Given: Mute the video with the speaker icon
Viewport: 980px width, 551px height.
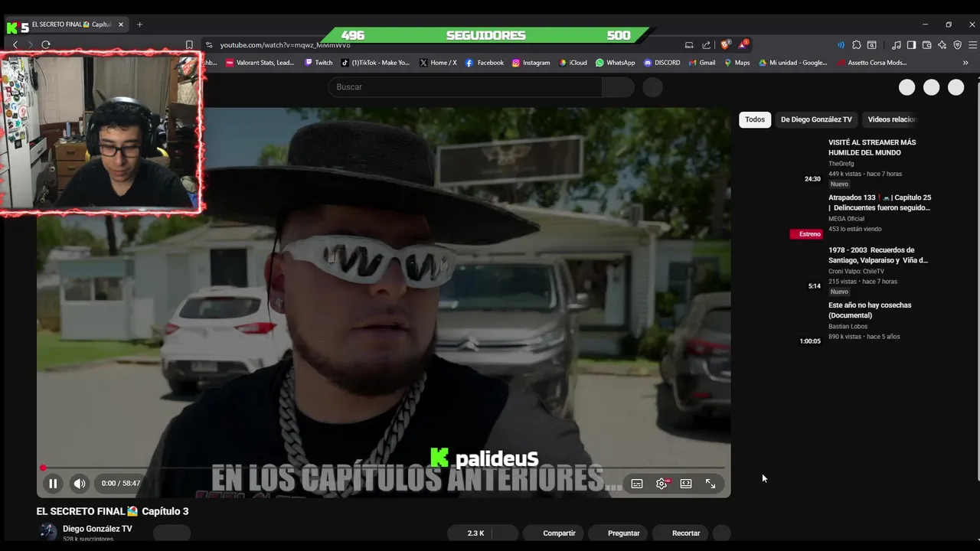Looking at the screenshot, I should pyautogui.click(x=80, y=484).
